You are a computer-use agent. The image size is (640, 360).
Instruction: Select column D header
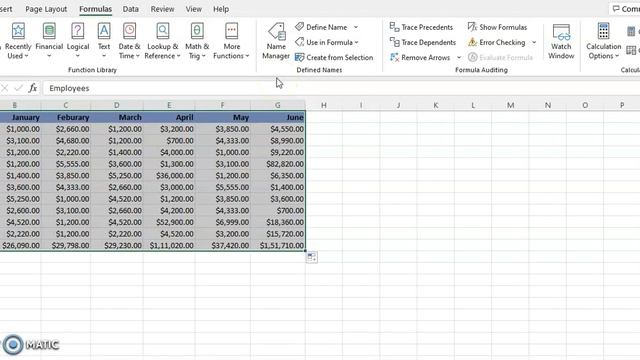tap(117, 105)
